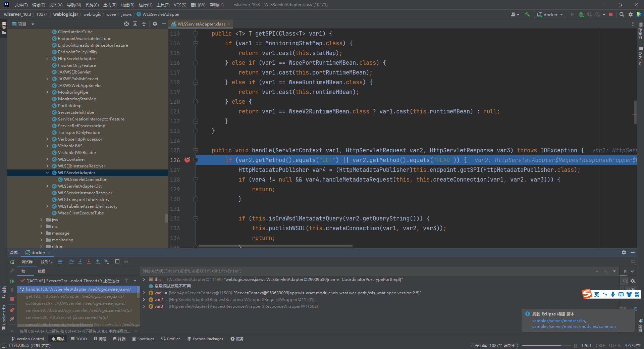Open the docker run configuration dropdown
This screenshot has width=644, height=349.
pos(550,14)
